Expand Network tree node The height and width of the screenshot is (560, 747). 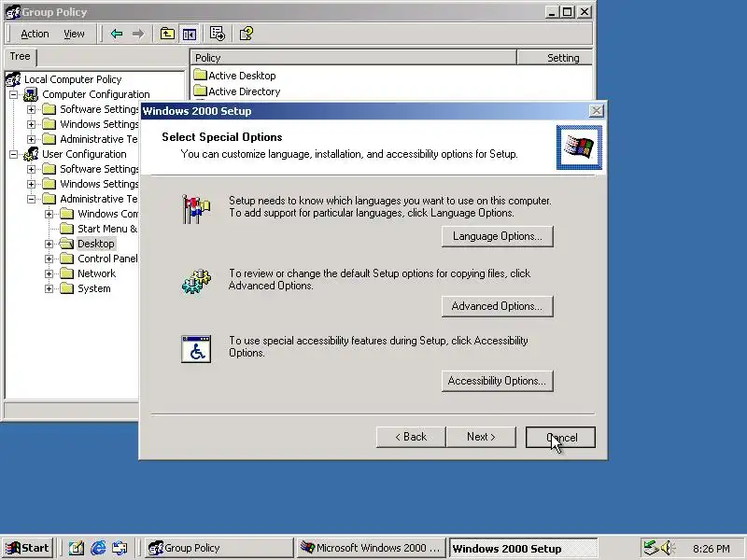pos(49,273)
